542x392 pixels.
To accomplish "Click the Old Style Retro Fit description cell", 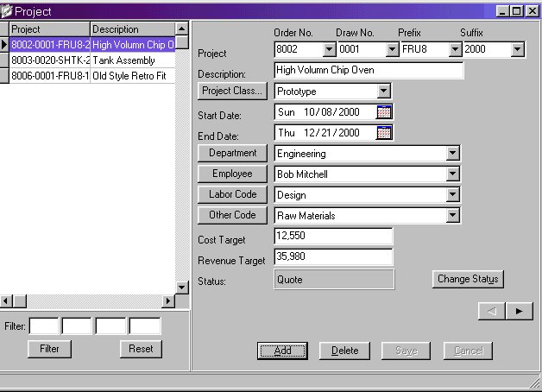I will pos(133,76).
